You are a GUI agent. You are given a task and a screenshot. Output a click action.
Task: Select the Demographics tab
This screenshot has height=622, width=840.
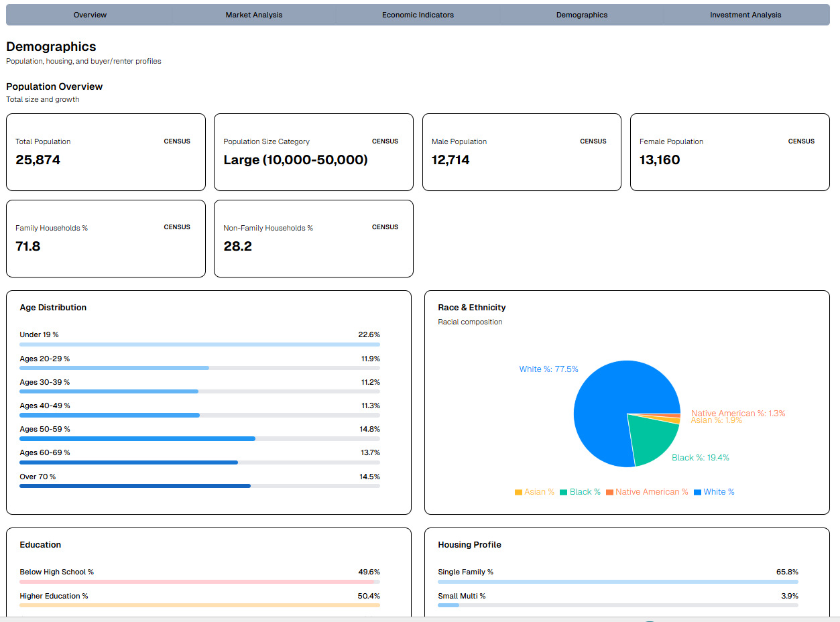coord(581,14)
